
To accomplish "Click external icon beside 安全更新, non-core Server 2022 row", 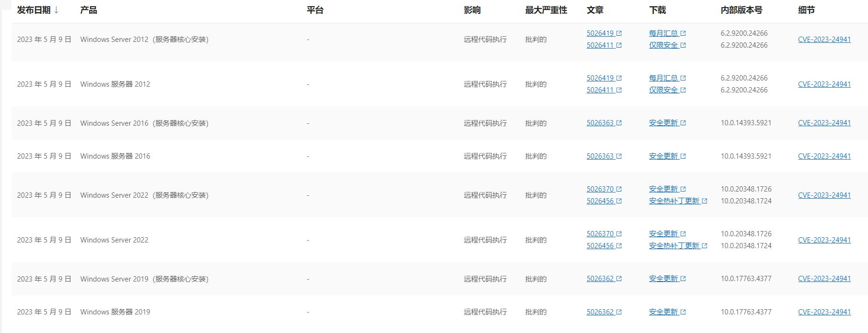I will (683, 234).
